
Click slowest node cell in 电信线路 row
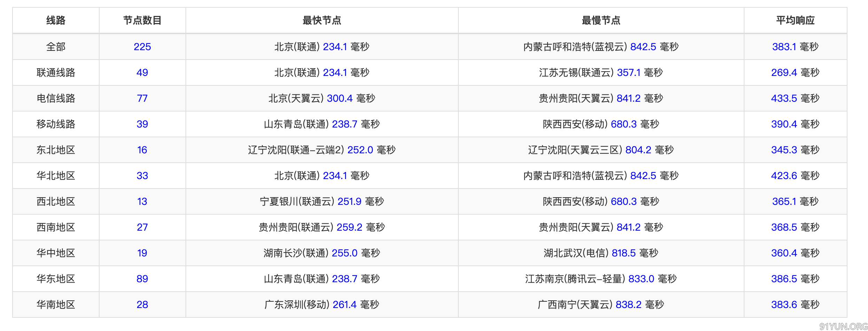pyautogui.click(x=601, y=98)
